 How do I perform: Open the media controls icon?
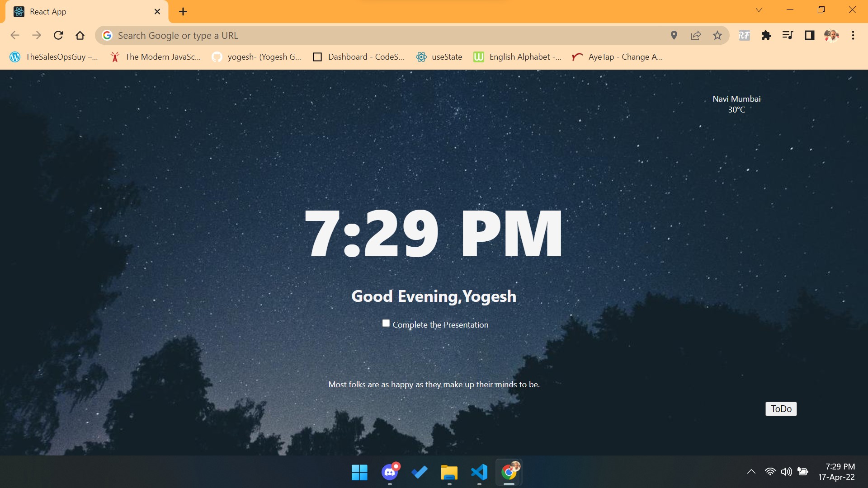point(788,35)
